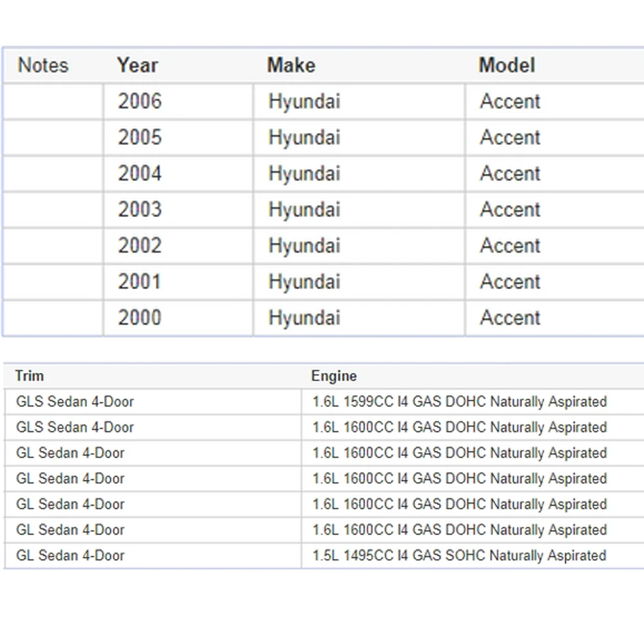The height and width of the screenshot is (644, 644).
Task: Select the GLS trim beside the 1599CC engine
Action: pyautogui.click(x=75, y=402)
